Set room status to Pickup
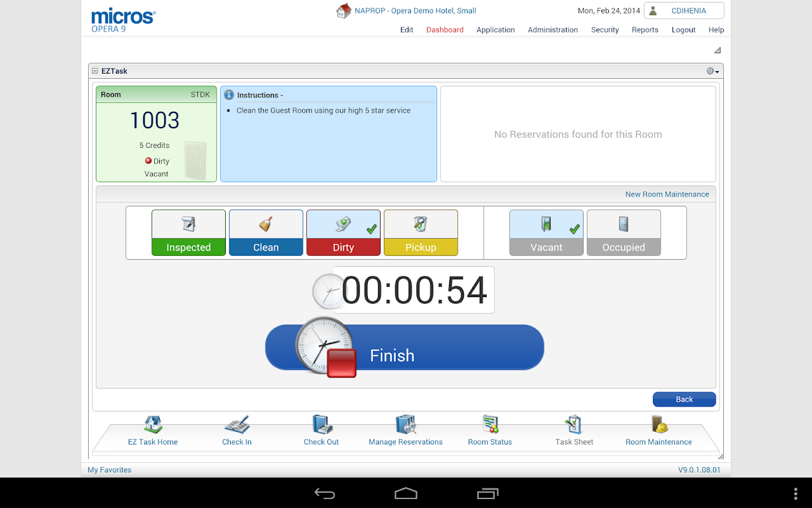Screen dimensions: 812x508 [x=421, y=232]
